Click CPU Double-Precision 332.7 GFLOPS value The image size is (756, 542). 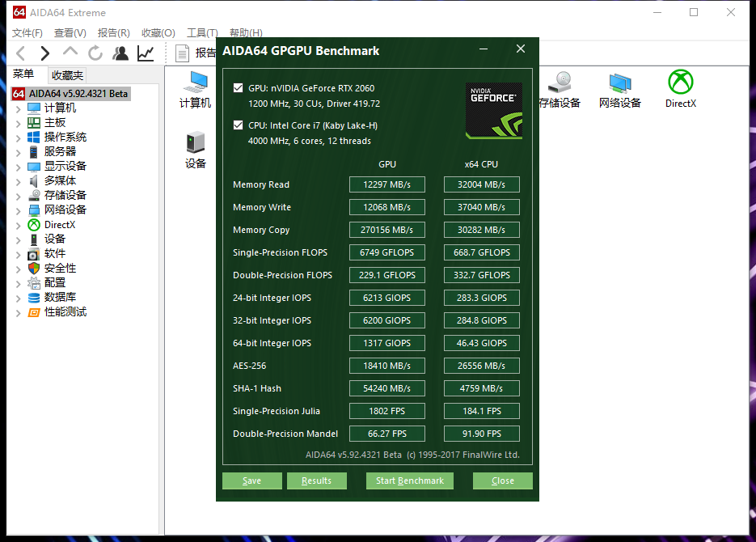(x=482, y=275)
